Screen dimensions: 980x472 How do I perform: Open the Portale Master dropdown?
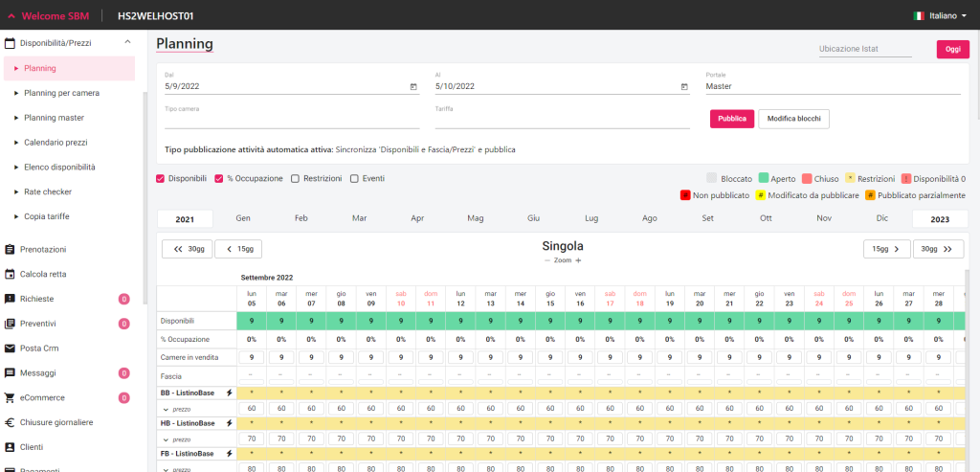[x=833, y=87]
